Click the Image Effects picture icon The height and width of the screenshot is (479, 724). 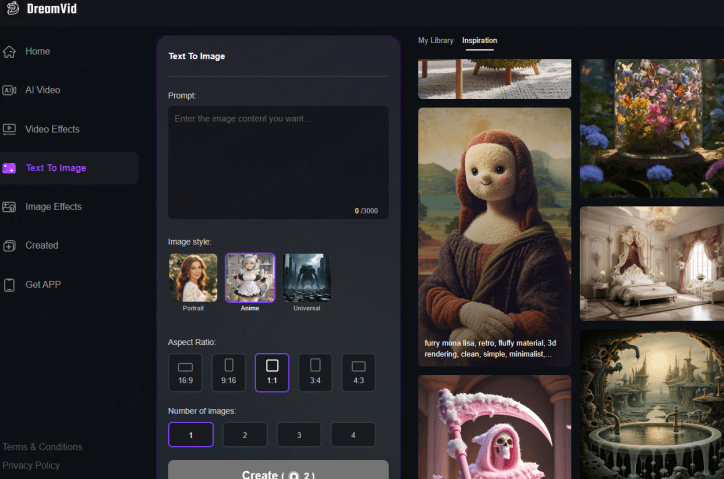(x=9, y=207)
